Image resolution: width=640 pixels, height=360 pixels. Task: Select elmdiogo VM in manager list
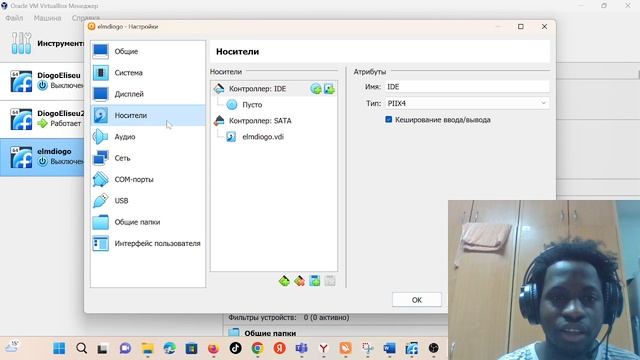pos(42,157)
